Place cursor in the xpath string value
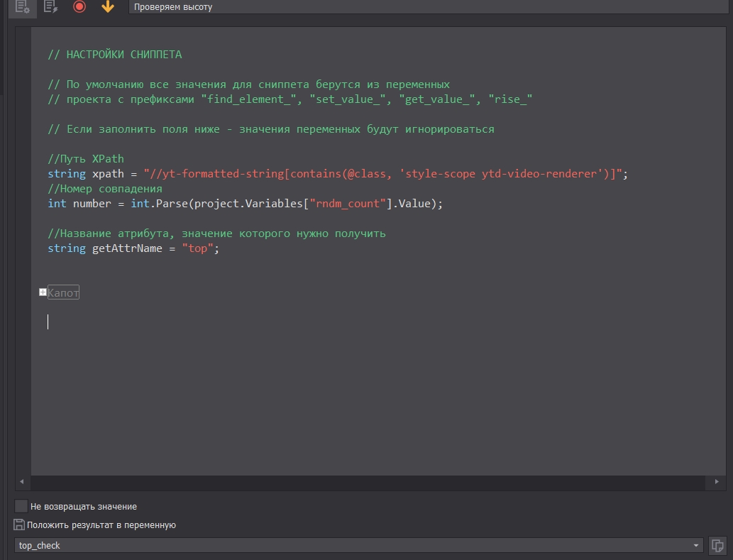 coord(383,174)
